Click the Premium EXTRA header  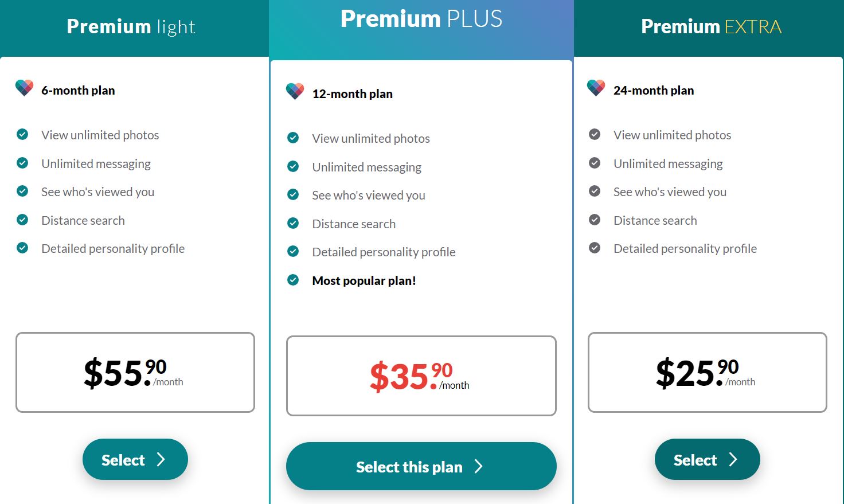(711, 26)
